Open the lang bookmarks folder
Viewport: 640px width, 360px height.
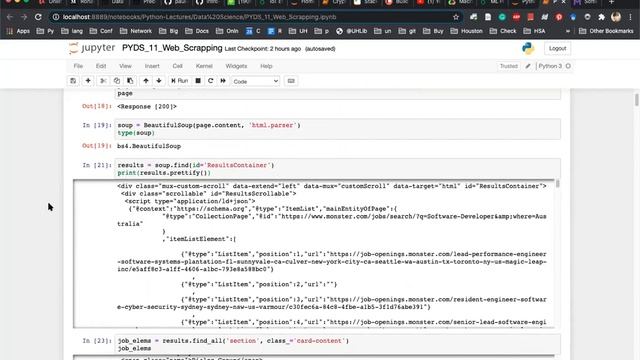point(72,31)
